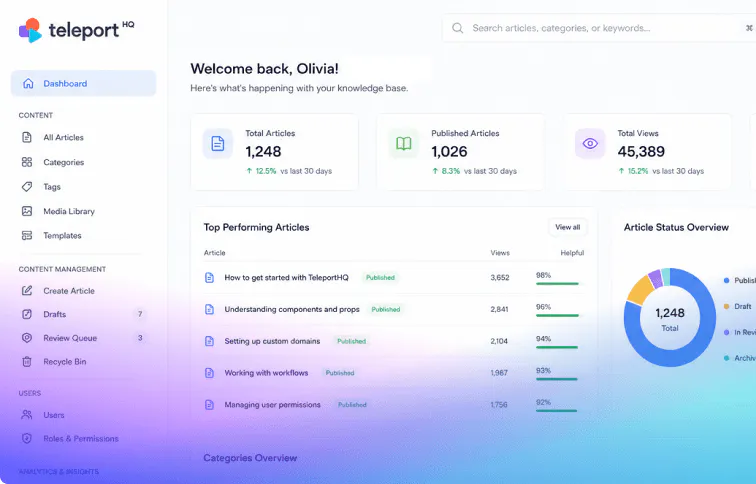Click the Recycle Bin trash icon
Image resolution: width=756 pixels, height=484 pixels.
(x=27, y=362)
